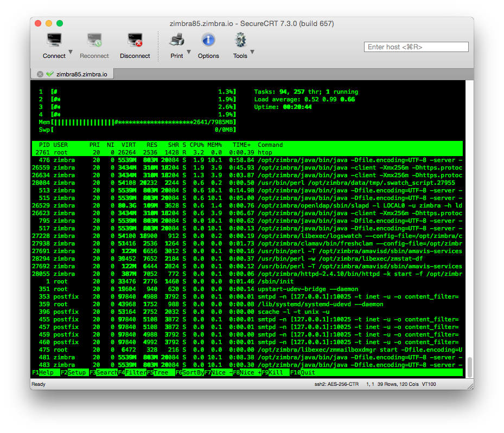Viewport: 504px width, 433px height.
Task: Click the Reconnect toolbar icon
Action: [x=94, y=40]
